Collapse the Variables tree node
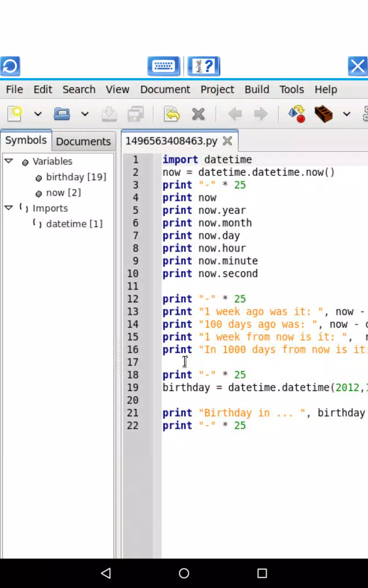The width and height of the screenshot is (368, 588). [x=8, y=161]
